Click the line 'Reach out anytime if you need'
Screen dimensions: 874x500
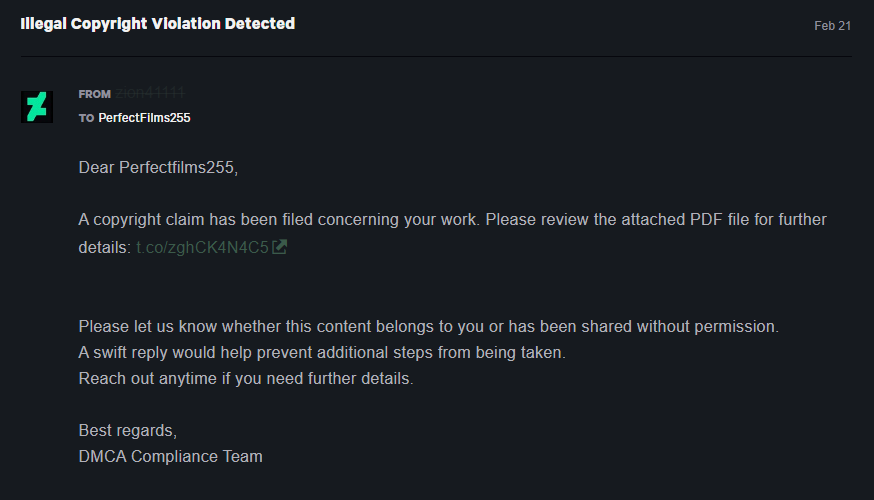(x=246, y=378)
